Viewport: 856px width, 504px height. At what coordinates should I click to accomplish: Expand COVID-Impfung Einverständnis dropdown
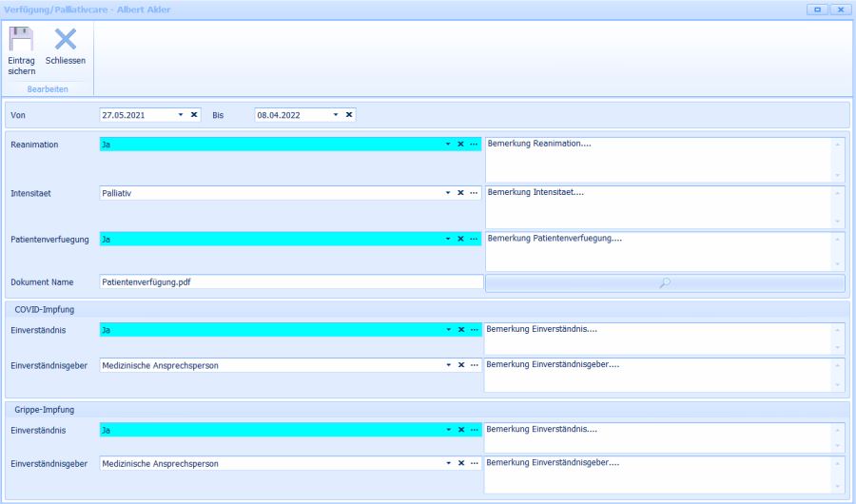(447, 330)
